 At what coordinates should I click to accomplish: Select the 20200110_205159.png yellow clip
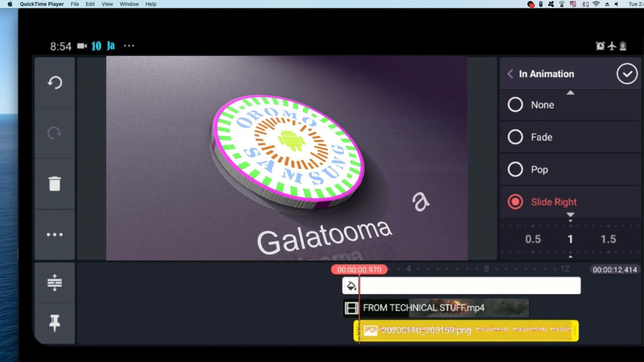pyautogui.click(x=466, y=331)
